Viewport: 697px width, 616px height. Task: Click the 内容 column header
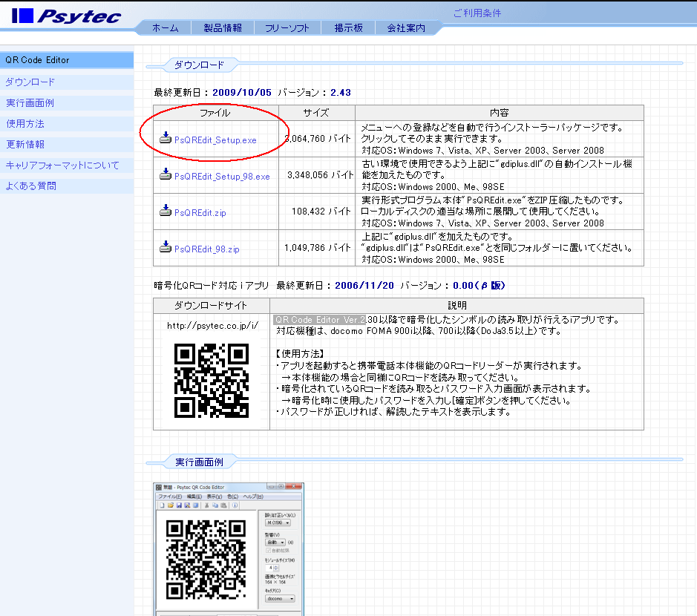click(500, 113)
